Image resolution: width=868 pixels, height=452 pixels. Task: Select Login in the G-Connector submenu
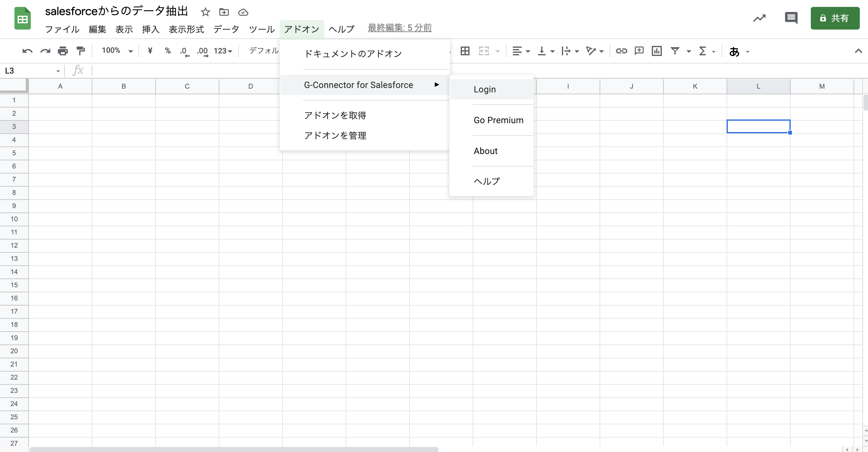tap(485, 89)
